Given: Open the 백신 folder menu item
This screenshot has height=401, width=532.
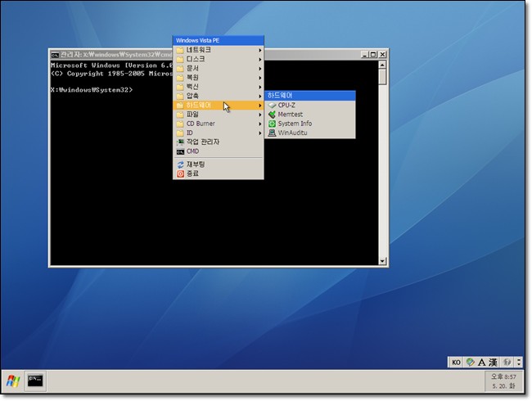Looking at the screenshot, I should [219, 87].
